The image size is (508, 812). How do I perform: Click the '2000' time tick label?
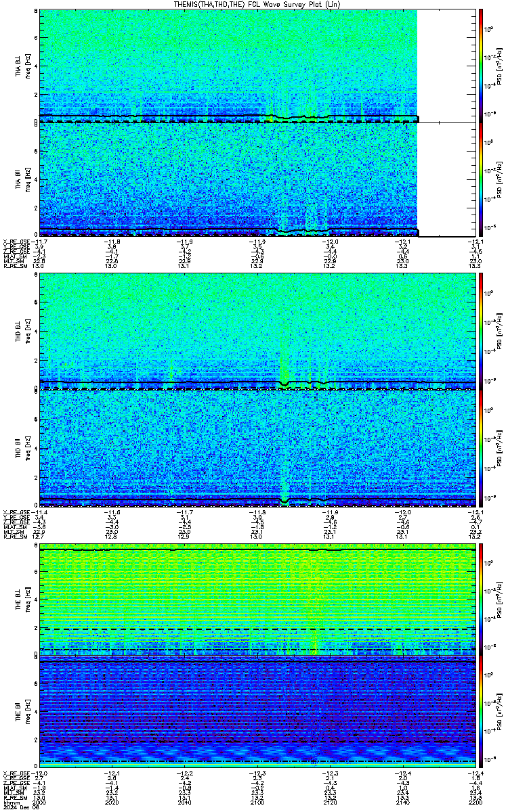pyautogui.click(x=38, y=801)
